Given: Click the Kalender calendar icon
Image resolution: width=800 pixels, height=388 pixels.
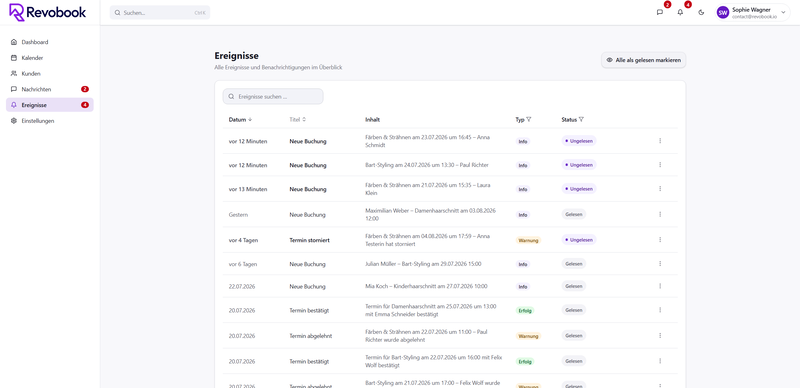Looking at the screenshot, I should coord(14,58).
